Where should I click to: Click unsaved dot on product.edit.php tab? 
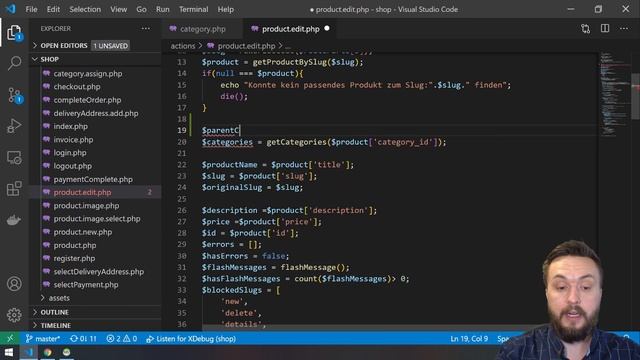pos(327,29)
